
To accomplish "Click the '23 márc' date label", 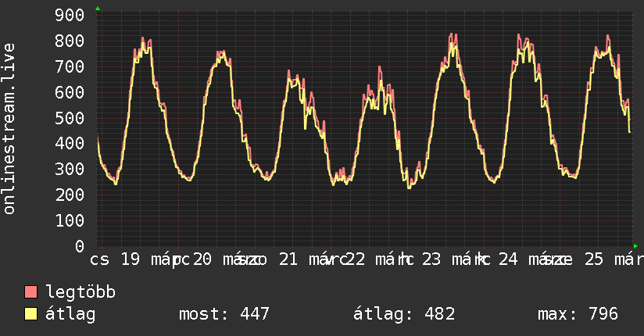I will (x=456, y=259).
